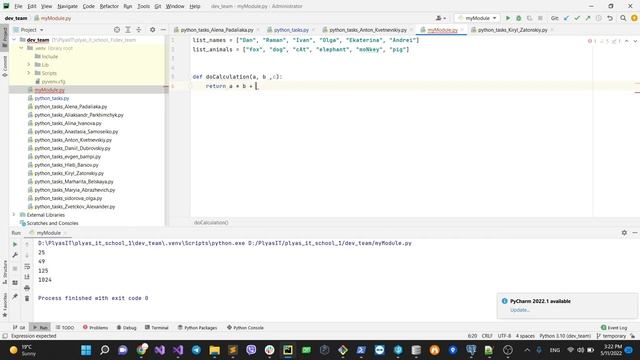Expand the Scripts folder
This screenshot has height=360, width=640.
pos(29,73)
